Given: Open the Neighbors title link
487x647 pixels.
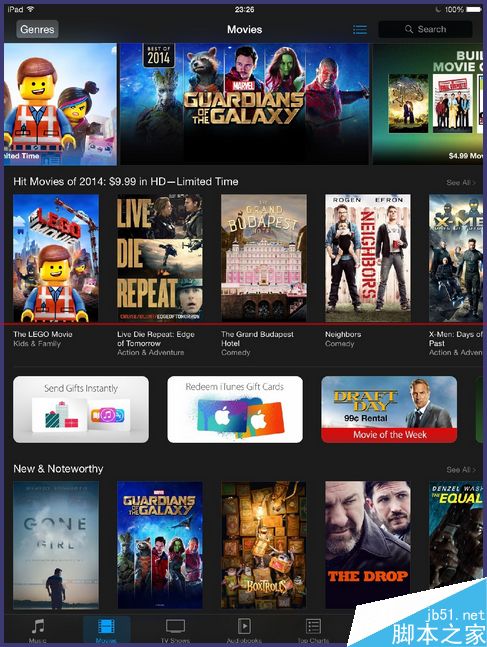Looking at the screenshot, I should pyautogui.click(x=343, y=334).
